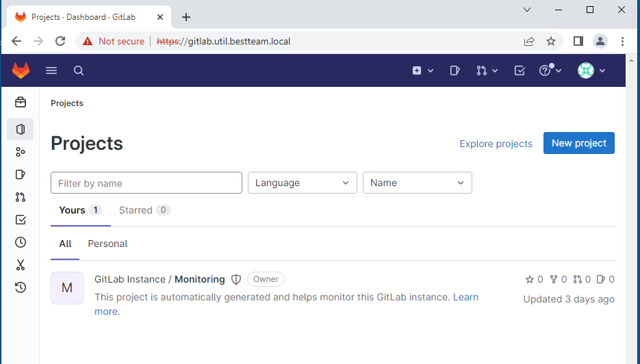Bookmark this tab with star icon

551,41
